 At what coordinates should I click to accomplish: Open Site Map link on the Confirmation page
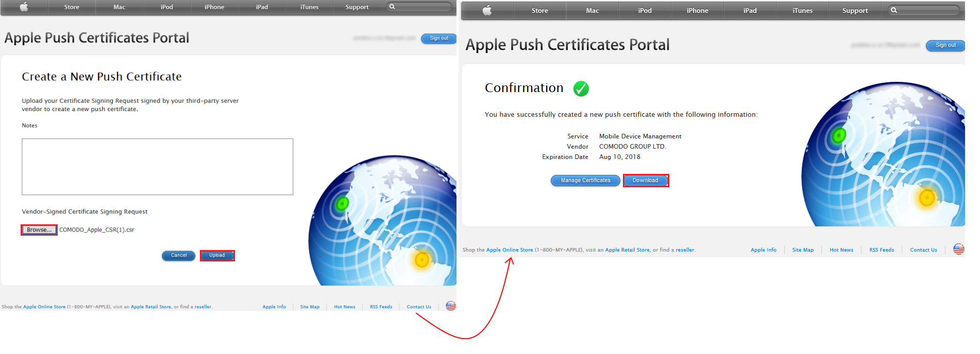(x=803, y=250)
